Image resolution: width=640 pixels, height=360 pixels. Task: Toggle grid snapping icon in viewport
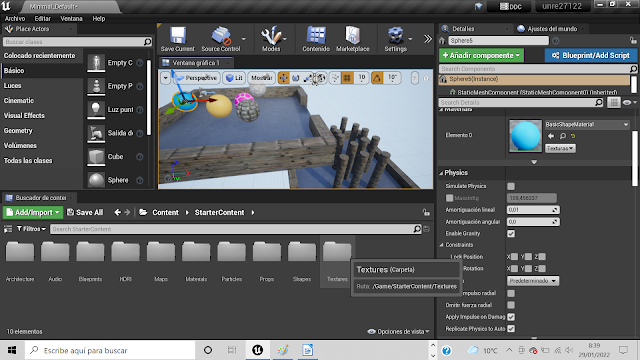click(x=347, y=78)
